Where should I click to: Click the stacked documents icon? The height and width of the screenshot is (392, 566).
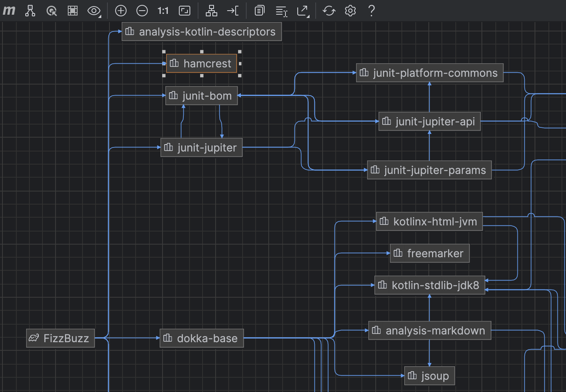click(259, 11)
